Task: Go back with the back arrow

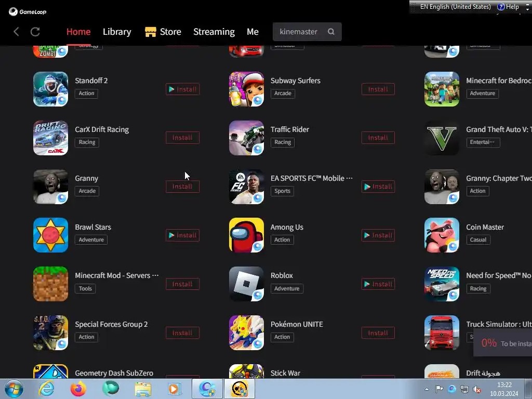Action: [x=16, y=32]
